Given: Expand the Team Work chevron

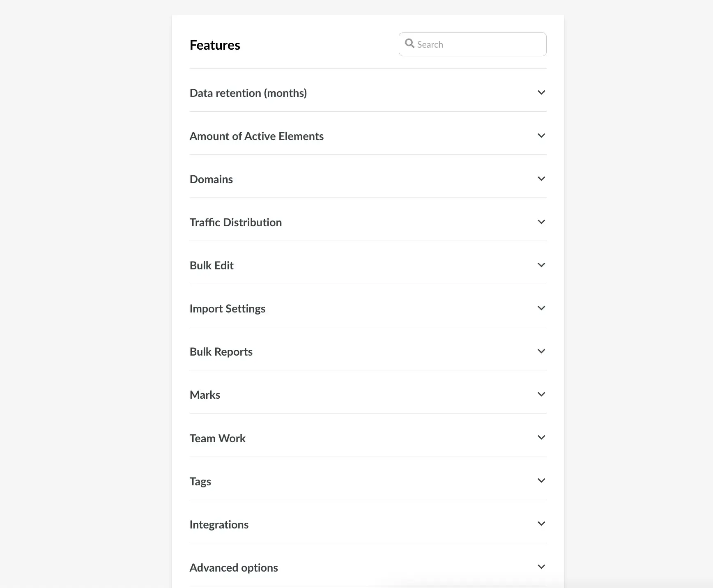Looking at the screenshot, I should tap(541, 438).
